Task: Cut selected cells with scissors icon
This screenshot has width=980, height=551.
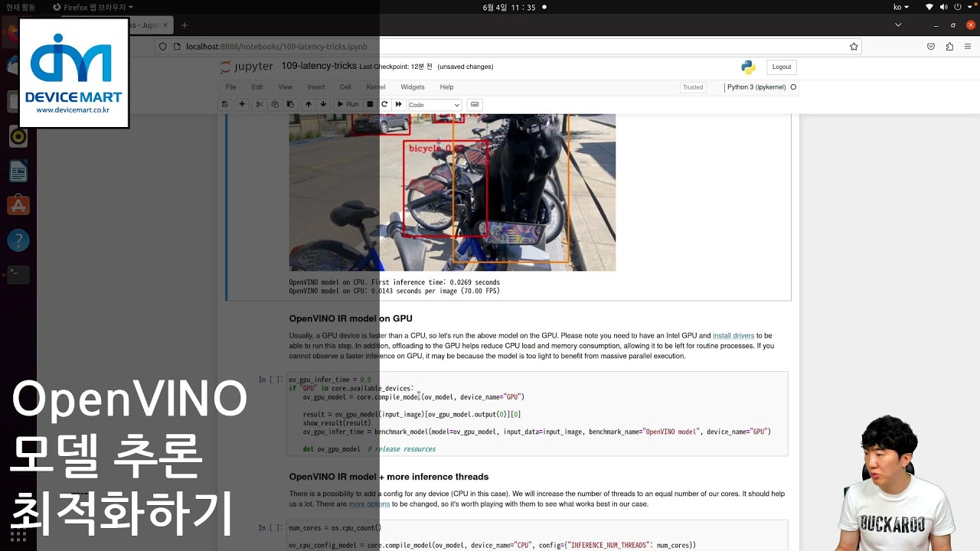Action: click(260, 104)
